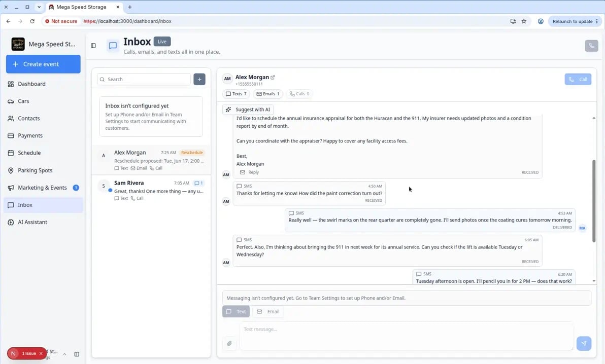The height and width of the screenshot is (364, 605).
Task: Click the 'Inbox isn't configured yet' notice
Action: [x=151, y=117]
